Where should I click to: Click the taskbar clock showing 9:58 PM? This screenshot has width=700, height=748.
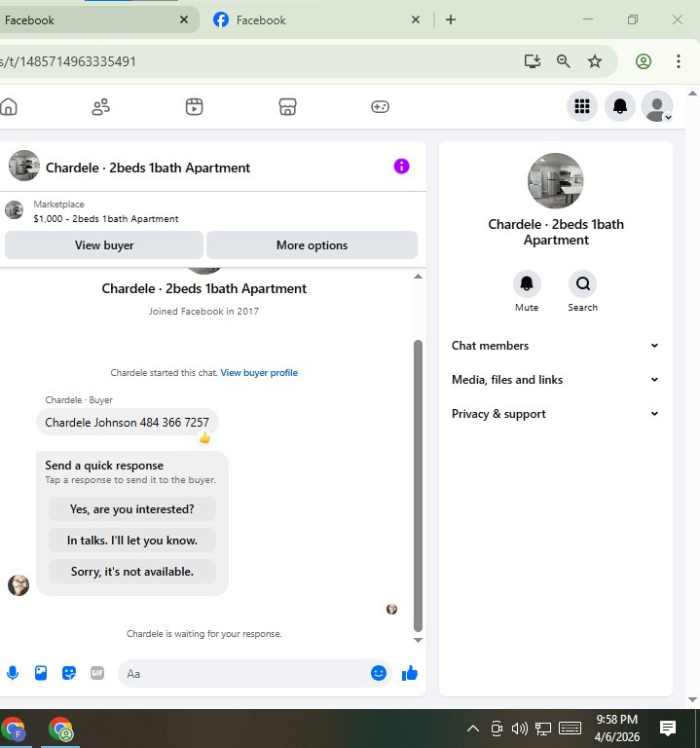[x=616, y=728]
